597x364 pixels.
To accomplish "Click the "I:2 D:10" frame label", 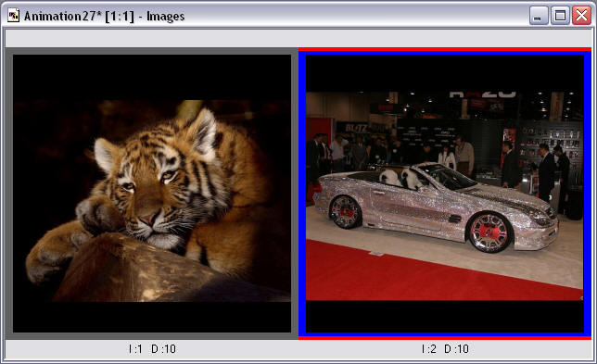I will [x=445, y=349].
